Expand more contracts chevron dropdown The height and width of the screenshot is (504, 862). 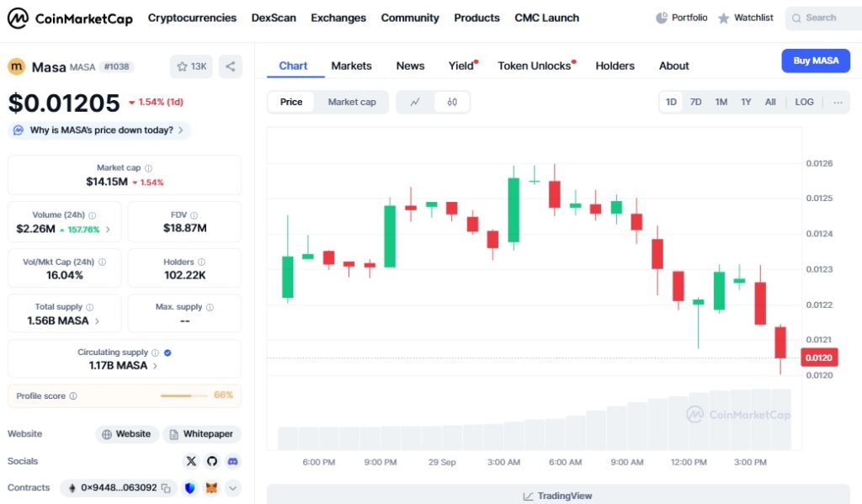(x=233, y=488)
